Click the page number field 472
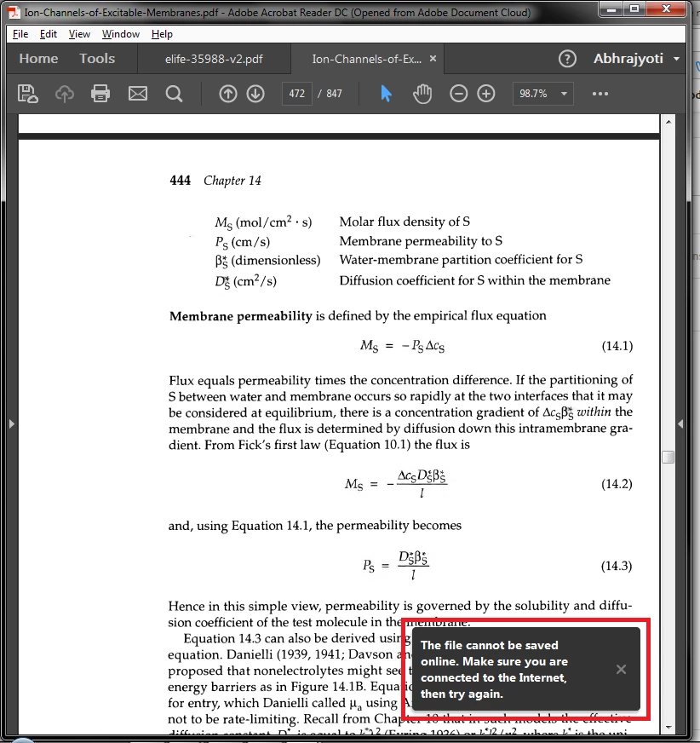The width and height of the screenshot is (700, 743). (x=297, y=94)
